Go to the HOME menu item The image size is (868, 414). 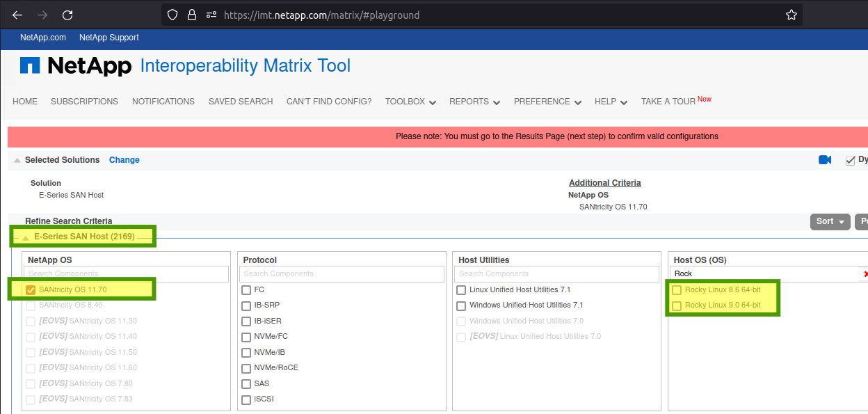[x=25, y=102]
